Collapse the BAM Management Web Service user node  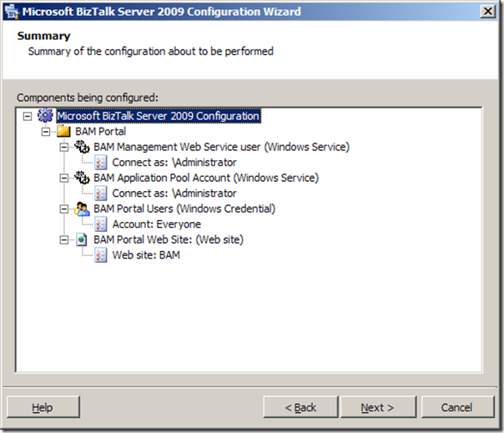64,148
